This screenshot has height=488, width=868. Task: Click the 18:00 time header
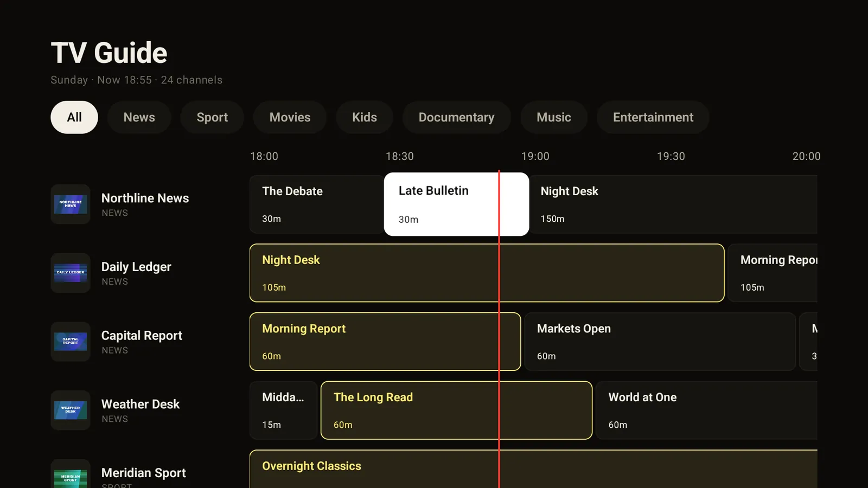(x=264, y=156)
